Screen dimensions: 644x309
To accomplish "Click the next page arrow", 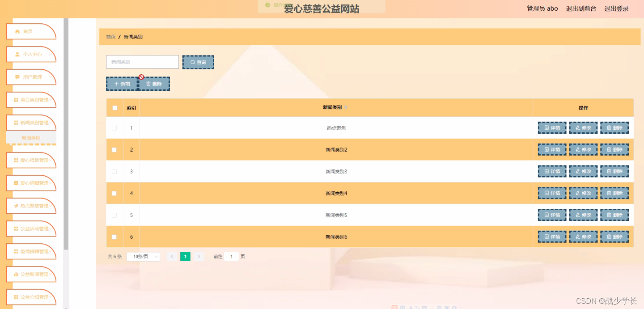I will [x=199, y=257].
